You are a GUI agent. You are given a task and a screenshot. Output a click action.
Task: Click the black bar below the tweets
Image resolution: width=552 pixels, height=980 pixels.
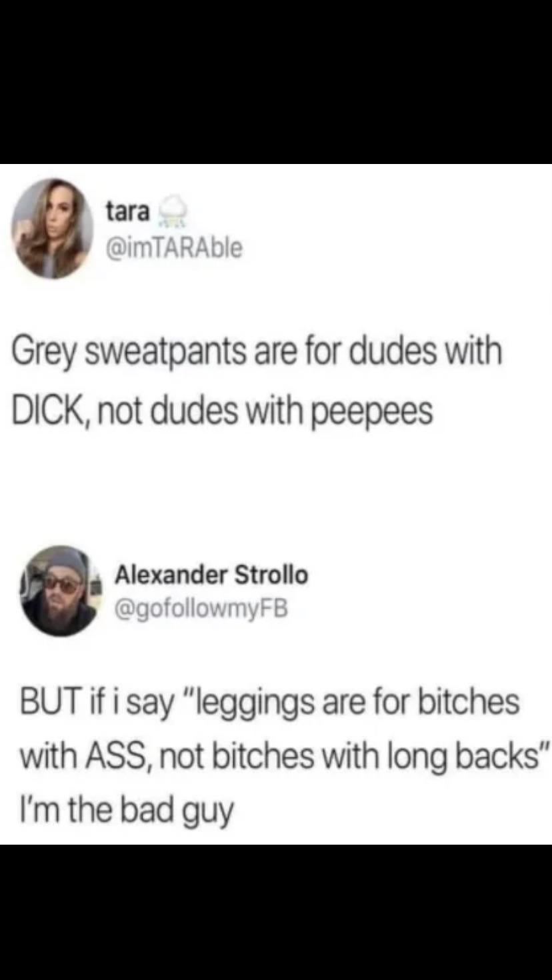pos(276,912)
